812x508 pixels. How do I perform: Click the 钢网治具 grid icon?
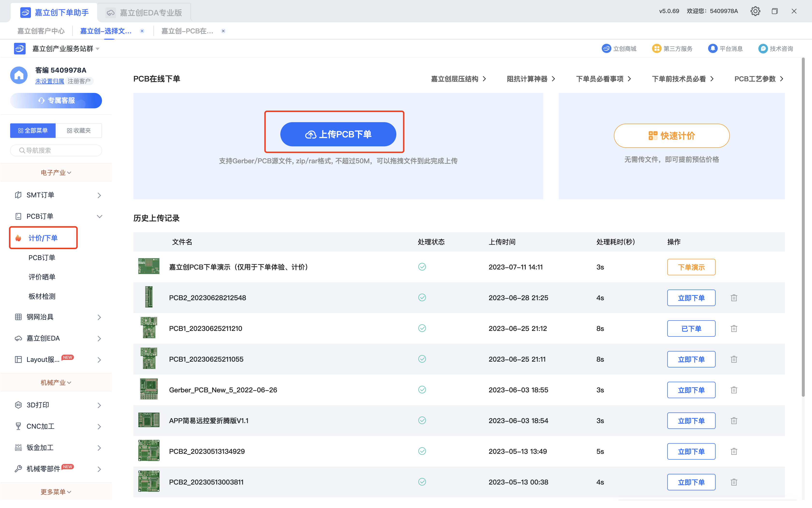coord(18,317)
